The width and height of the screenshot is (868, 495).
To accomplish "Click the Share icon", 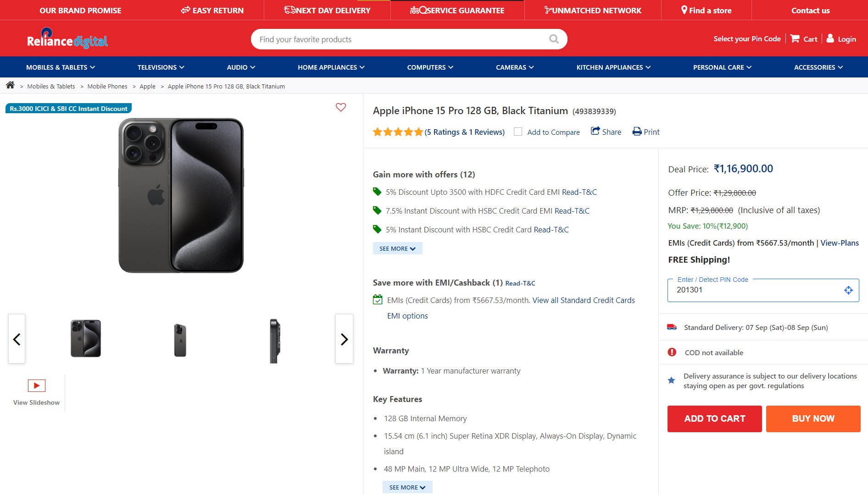I will click(x=595, y=131).
